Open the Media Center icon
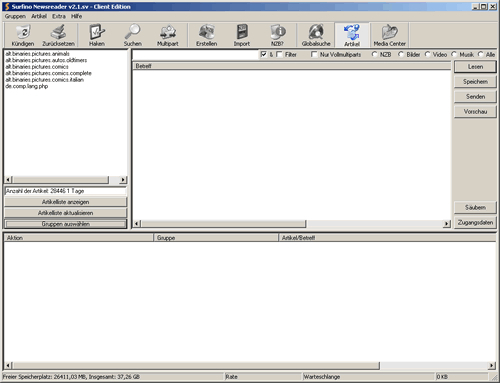500x383 pixels. 390,35
